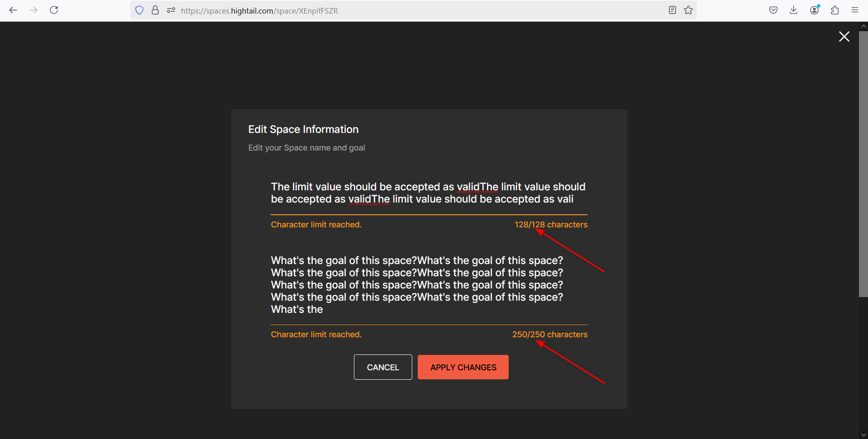This screenshot has height=439, width=868.
Task: Click 'Edit your Space name and goal' subtitle
Action: [x=306, y=148]
